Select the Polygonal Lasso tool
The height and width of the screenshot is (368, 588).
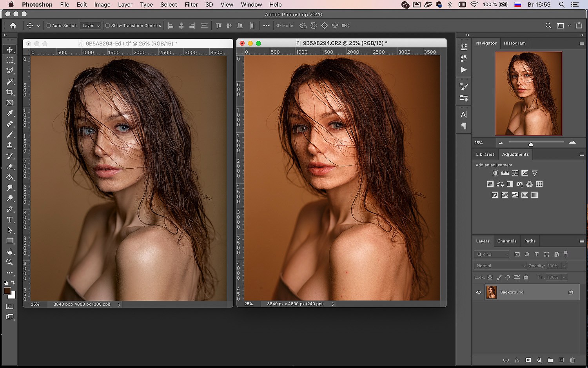click(10, 71)
